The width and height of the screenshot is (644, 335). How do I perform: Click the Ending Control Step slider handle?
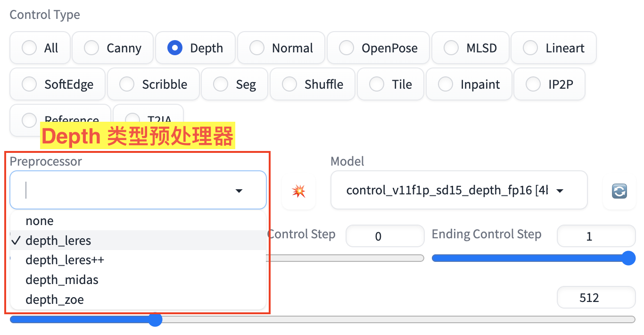point(628,258)
